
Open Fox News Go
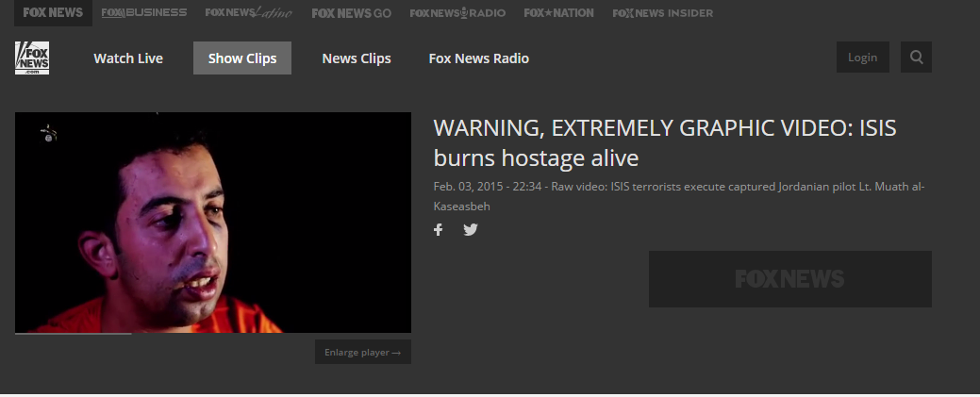pos(351,13)
